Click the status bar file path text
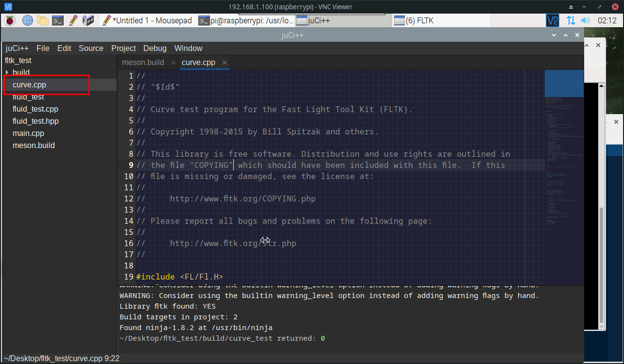Screen dimensions: 624x364 (x=62, y=359)
